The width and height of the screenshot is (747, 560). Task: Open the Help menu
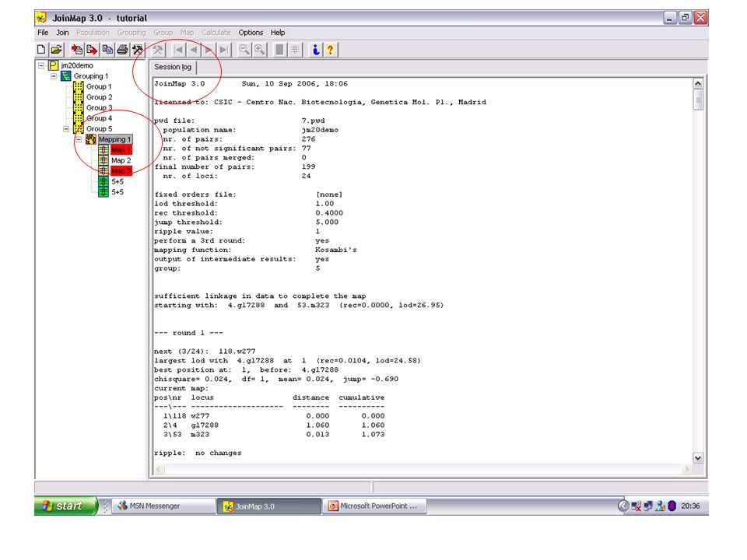coord(278,33)
